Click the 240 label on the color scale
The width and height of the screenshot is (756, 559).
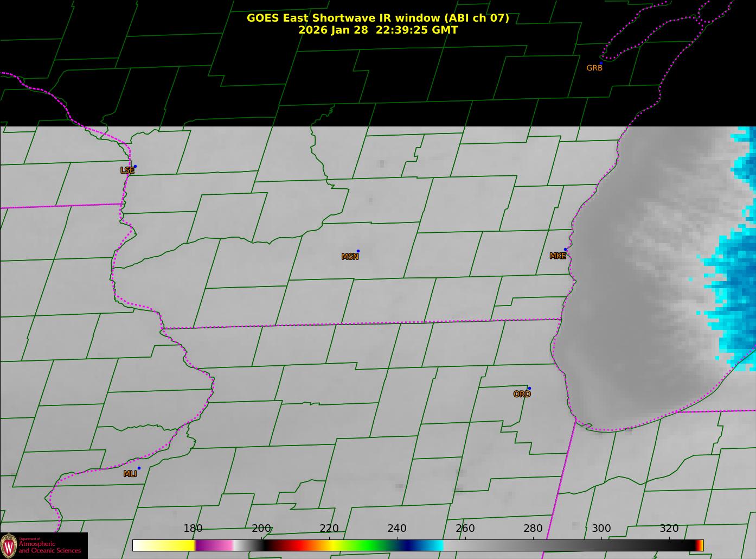click(x=397, y=529)
